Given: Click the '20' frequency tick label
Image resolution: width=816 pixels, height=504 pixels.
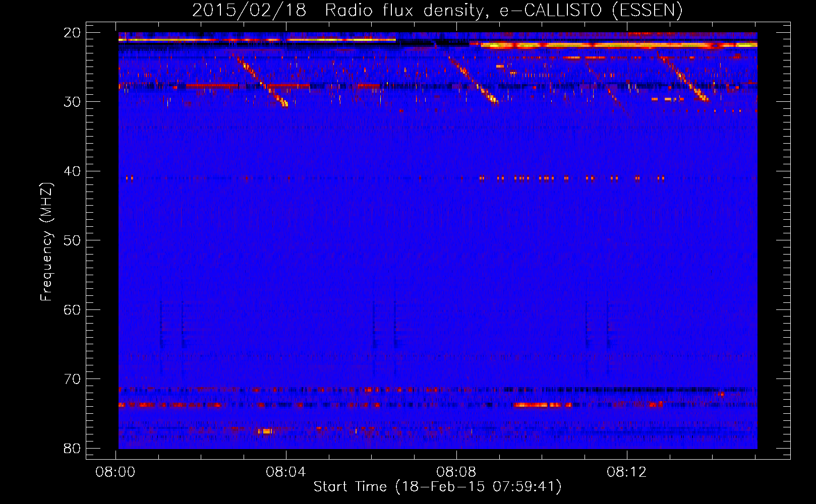Looking at the screenshot, I should (72, 33).
